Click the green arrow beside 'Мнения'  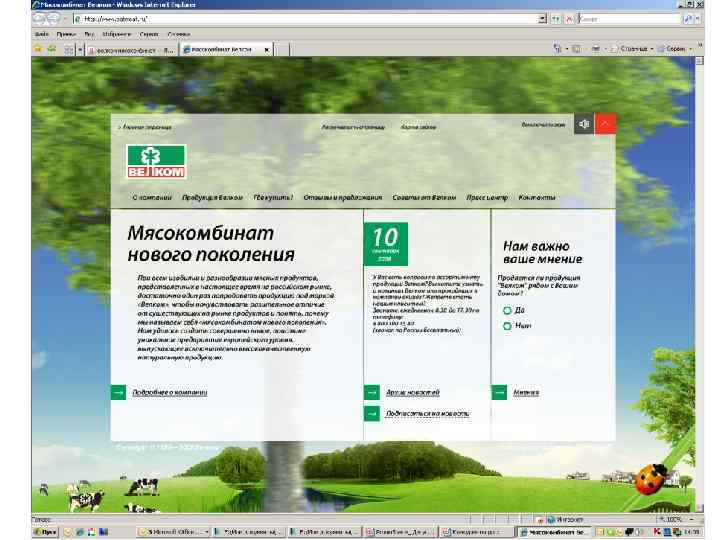click(x=499, y=393)
